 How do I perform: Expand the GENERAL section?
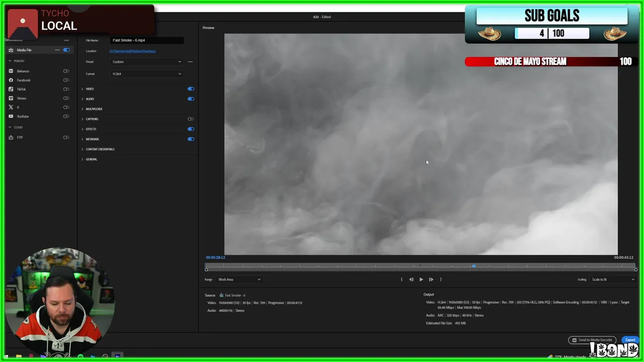83,159
